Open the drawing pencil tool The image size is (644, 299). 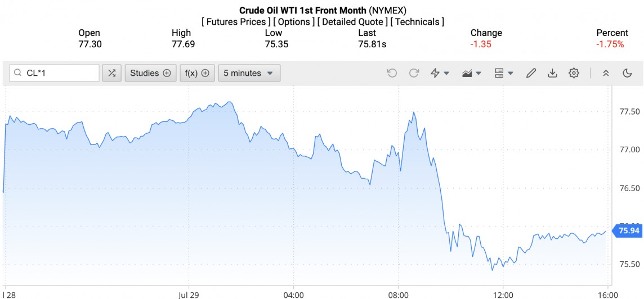click(x=530, y=73)
